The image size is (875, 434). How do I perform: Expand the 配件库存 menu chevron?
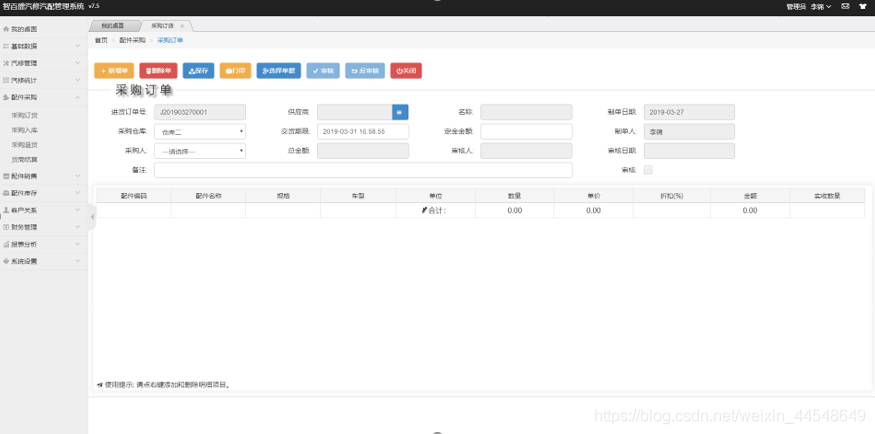coord(78,193)
